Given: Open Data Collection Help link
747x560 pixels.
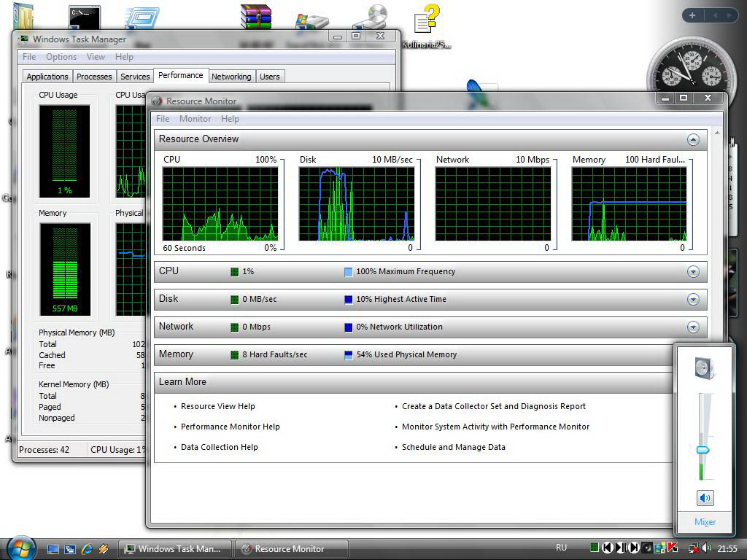Looking at the screenshot, I should (219, 447).
